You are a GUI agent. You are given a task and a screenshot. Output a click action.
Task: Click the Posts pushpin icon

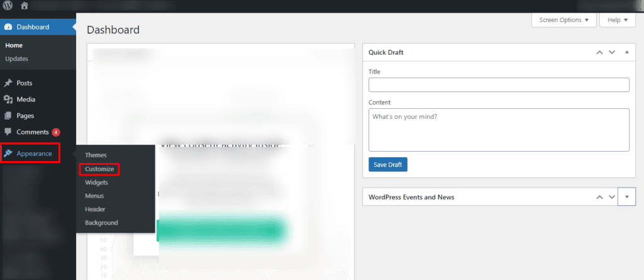(x=8, y=83)
